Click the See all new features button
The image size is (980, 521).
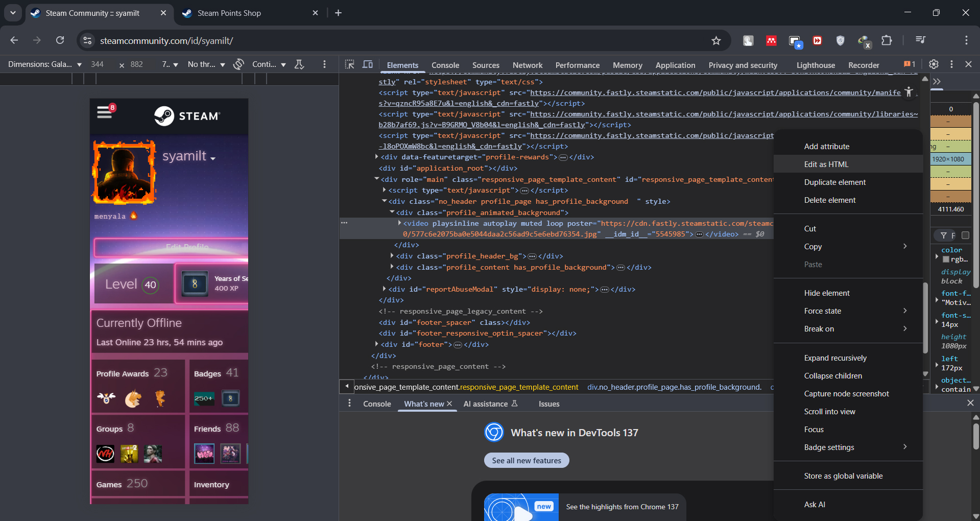click(x=527, y=460)
